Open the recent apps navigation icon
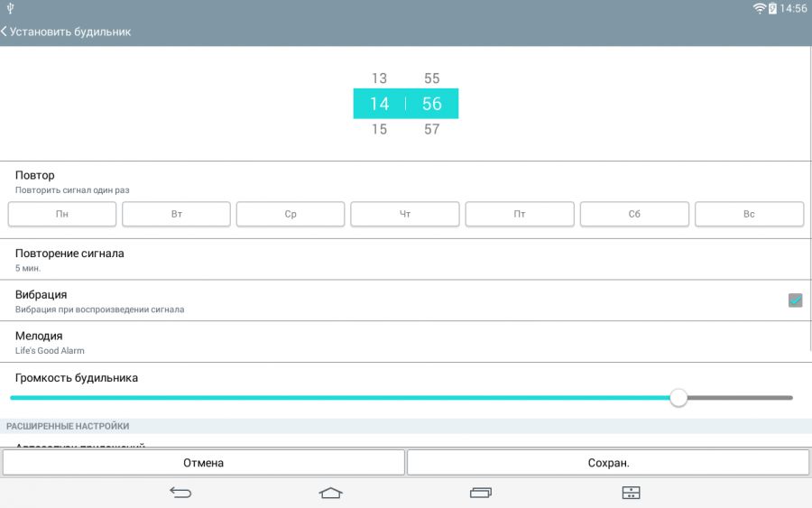The height and width of the screenshot is (508, 812). (x=481, y=493)
